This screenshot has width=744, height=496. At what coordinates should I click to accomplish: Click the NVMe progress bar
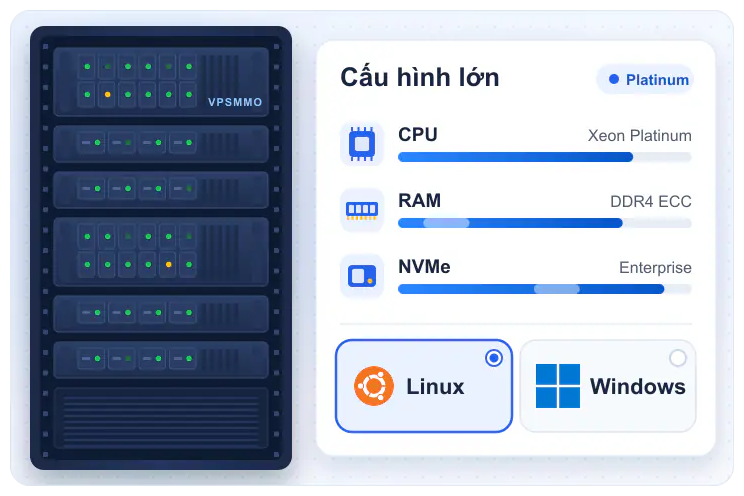pos(545,289)
